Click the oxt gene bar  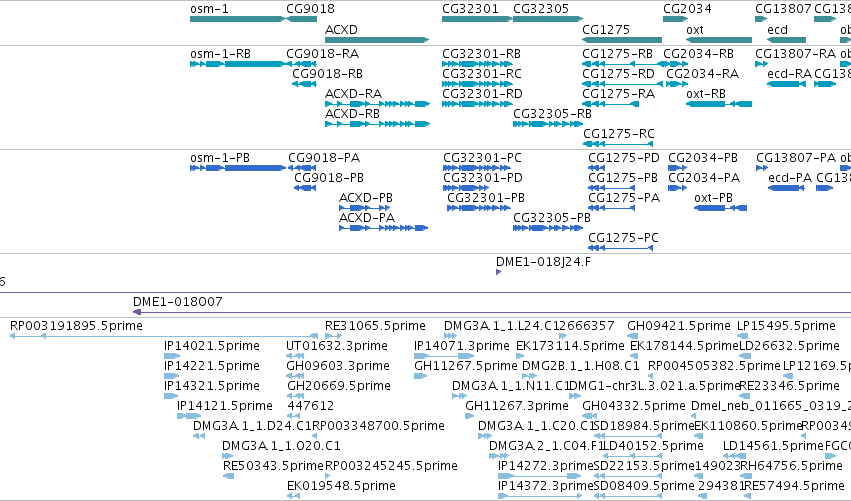(719, 40)
